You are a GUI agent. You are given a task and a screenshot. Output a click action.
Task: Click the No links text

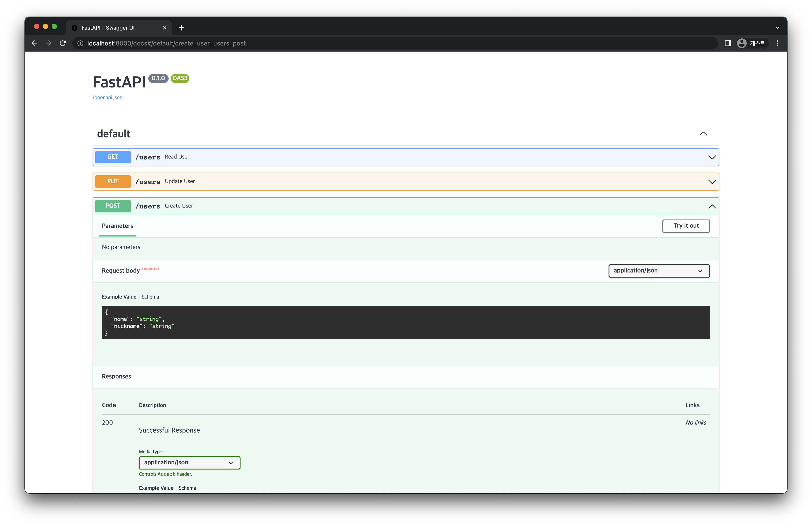click(696, 423)
